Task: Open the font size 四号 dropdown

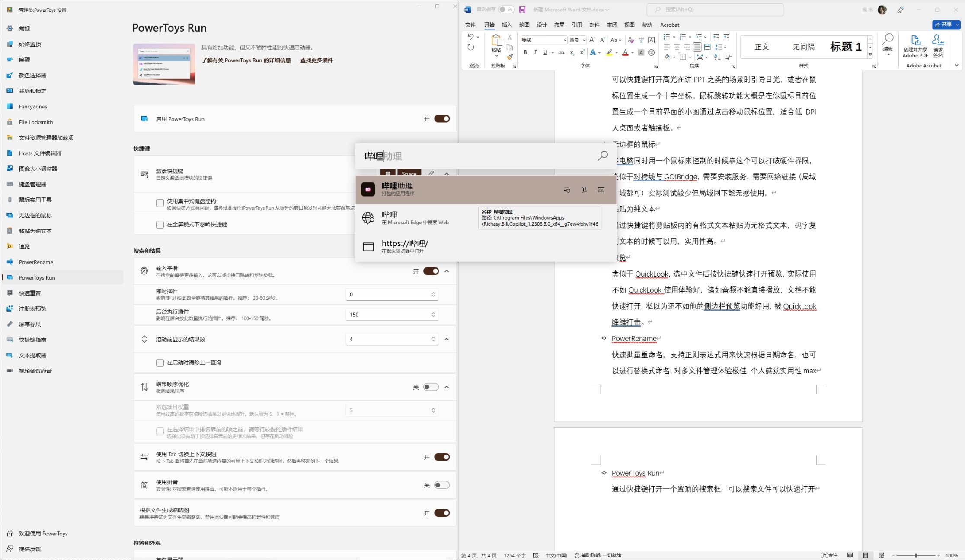Action: 584,40
